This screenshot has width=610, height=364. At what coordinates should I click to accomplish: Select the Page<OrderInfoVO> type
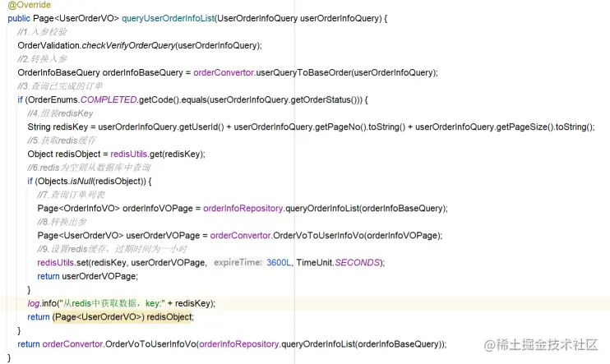(79, 209)
